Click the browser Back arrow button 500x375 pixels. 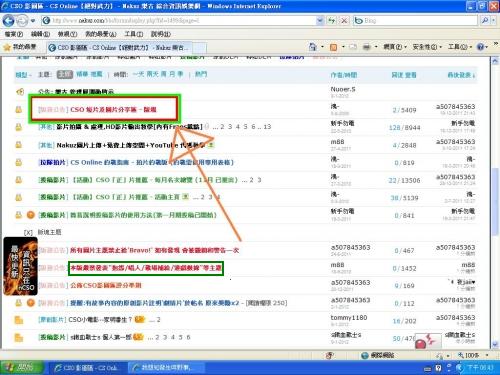click(x=8, y=21)
